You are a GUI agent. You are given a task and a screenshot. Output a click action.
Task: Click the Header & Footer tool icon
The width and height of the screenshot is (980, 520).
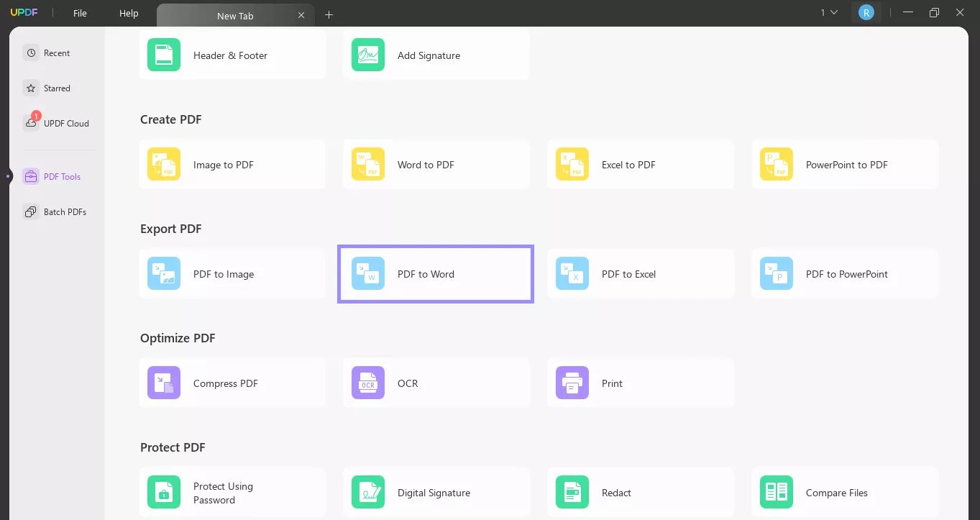(164, 55)
